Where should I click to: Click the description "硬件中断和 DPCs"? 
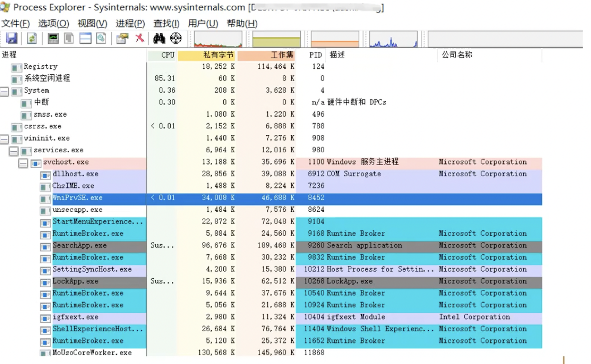coord(357,102)
